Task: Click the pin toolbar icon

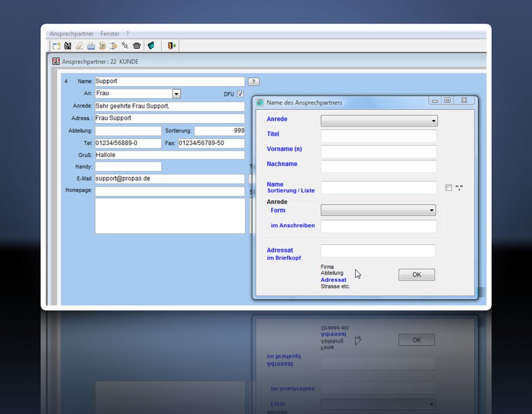Action: (125, 46)
